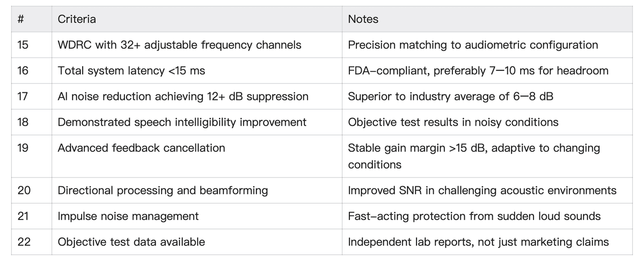The height and width of the screenshot is (263, 644).
Task: Click 'Improved SNR' note cell
Action: pos(482,191)
